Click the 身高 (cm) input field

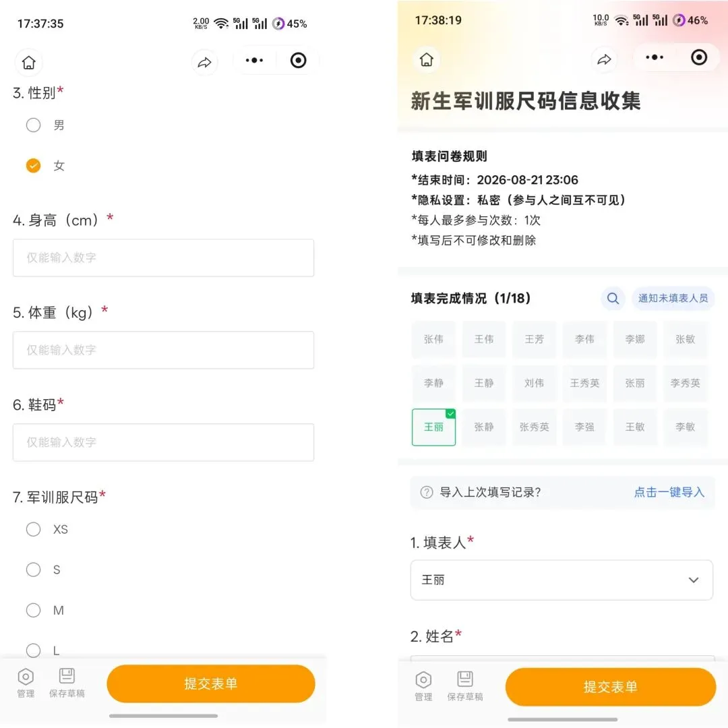[163, 257]
